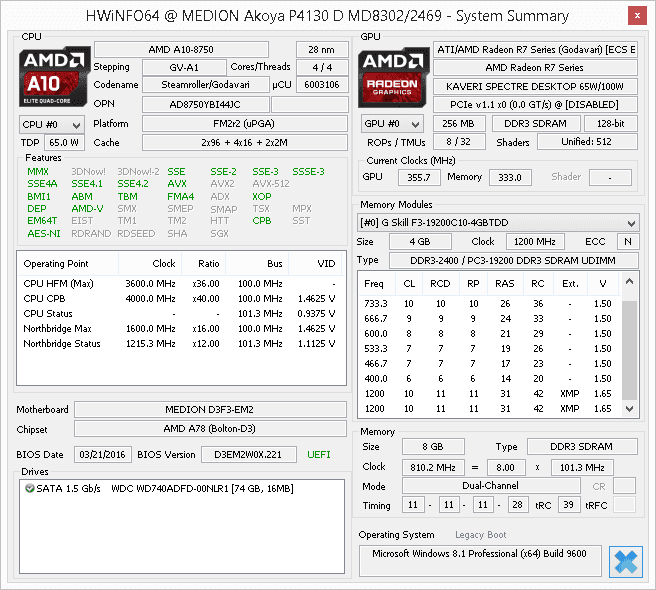Click the cache 2x96 + 4x16 + 2x2M field

245,143
